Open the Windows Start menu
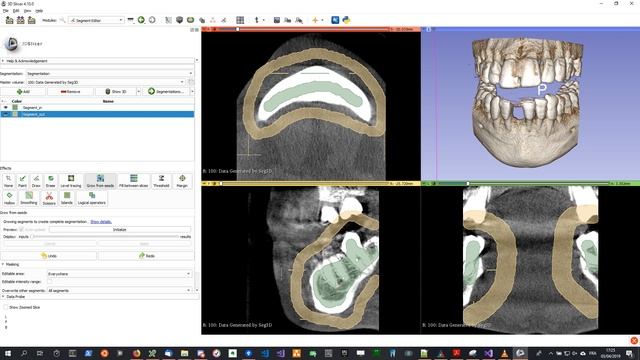640x360 pixels. point(7,353)
